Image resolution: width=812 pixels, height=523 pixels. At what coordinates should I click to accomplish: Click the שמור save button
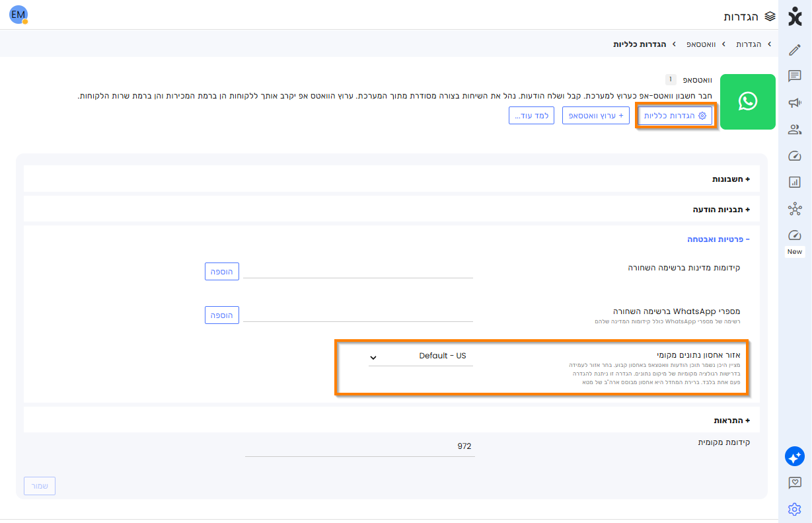[x=40, y=486]
